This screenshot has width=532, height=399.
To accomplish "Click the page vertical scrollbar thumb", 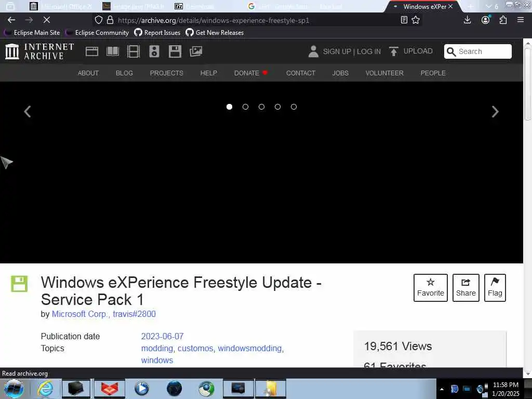I will [527, 83].
